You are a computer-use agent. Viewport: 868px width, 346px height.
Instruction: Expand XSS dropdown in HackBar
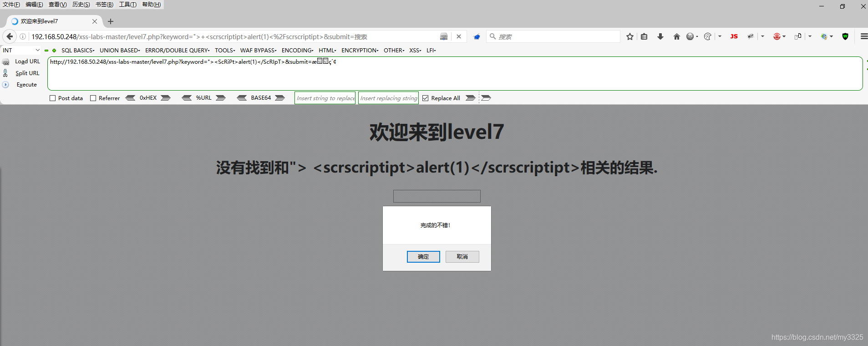[415, 51]
